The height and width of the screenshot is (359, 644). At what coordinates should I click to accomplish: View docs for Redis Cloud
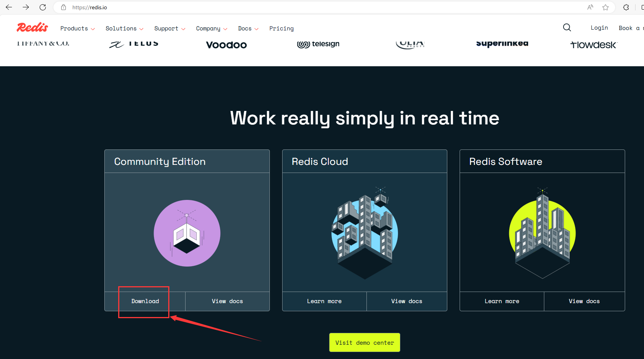(x=407, y=301)
